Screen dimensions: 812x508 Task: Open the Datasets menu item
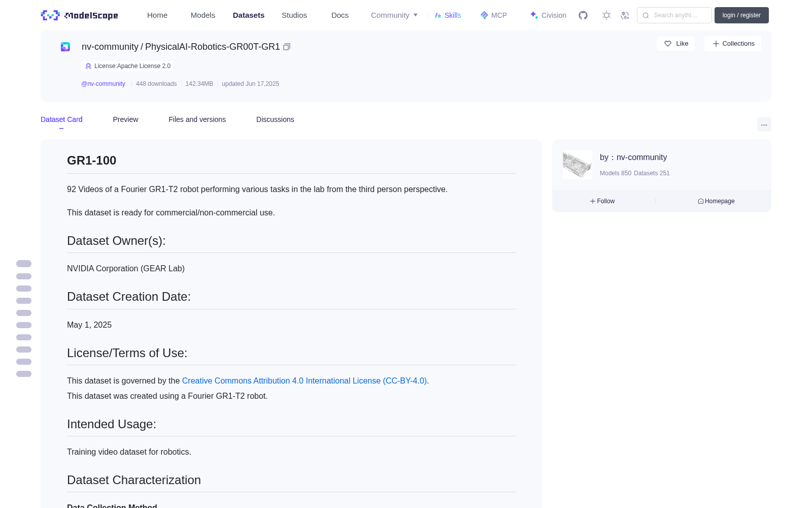[x=249, y=15]
